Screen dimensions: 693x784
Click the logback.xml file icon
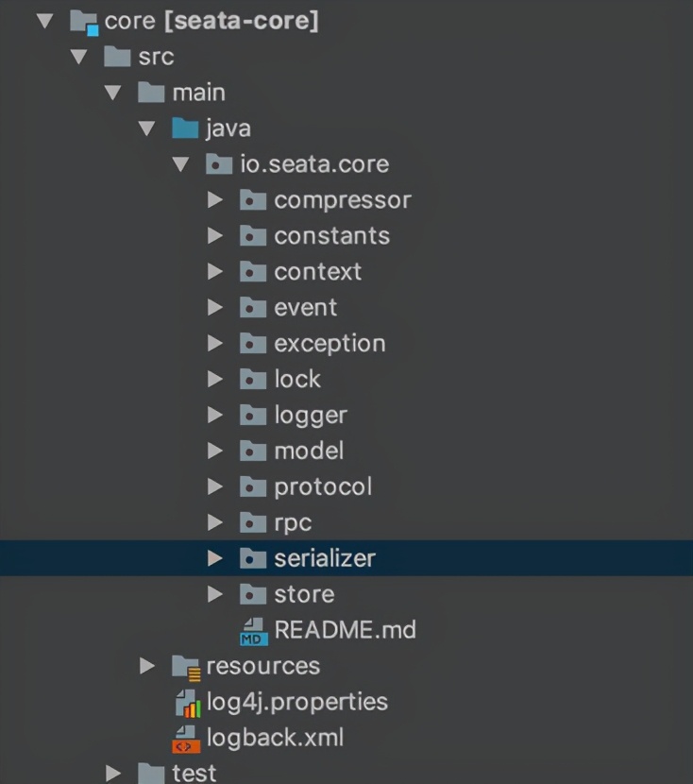(x=186, y=739)
